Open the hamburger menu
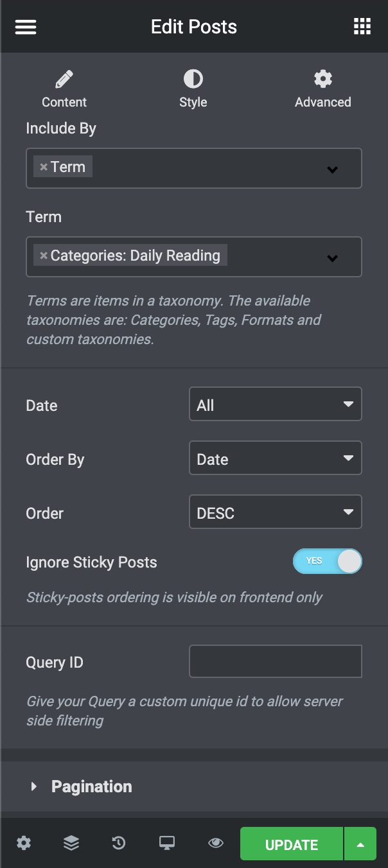This screenshot has width=388, height=868. pos(26,27)
